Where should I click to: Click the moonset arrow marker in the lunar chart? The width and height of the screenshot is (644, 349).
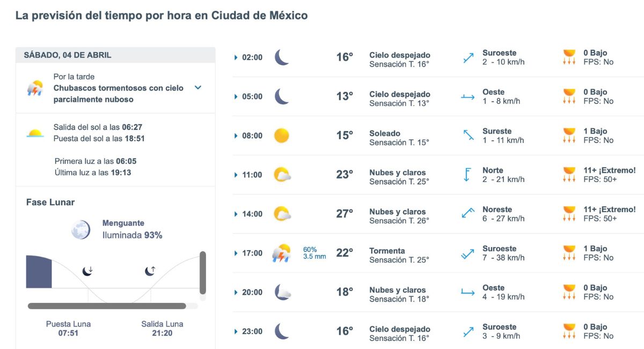pyautogui.click(x=86, y=271)
